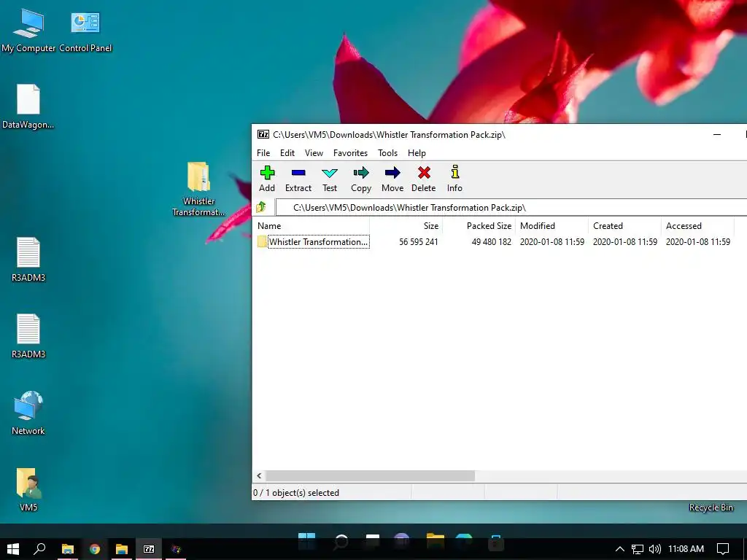Click size value 56 595 241

click(x=418, y=242)
